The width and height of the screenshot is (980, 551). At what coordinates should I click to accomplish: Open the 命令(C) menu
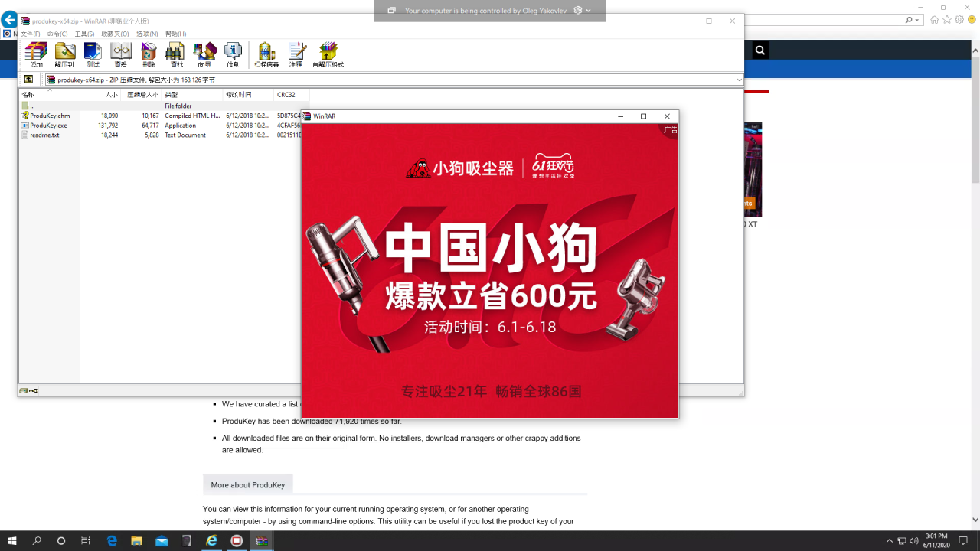57,34
